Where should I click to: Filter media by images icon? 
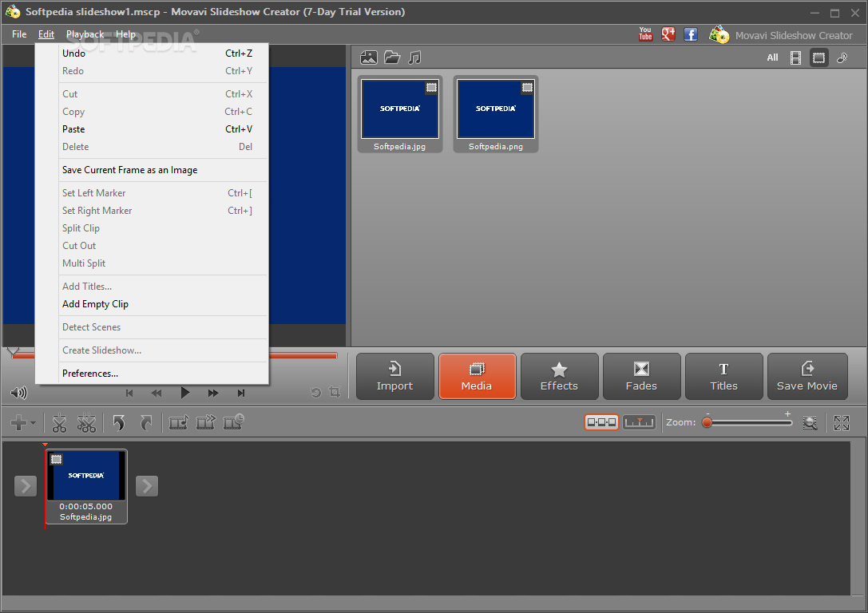click(x=818, y=57)
